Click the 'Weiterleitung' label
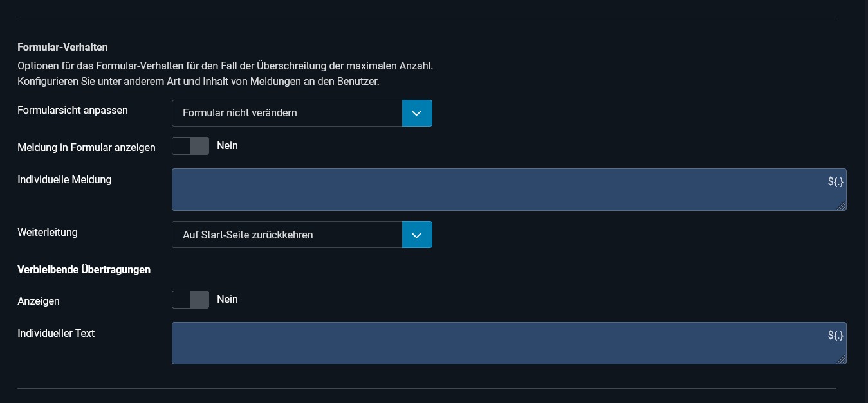This screenshot has height=403, width=868. [x=48, y=233]
